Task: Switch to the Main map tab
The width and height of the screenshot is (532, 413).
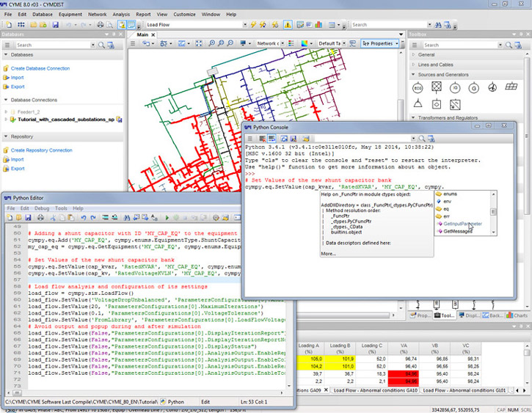Action: pyautogui.click(x=142, y=34)
